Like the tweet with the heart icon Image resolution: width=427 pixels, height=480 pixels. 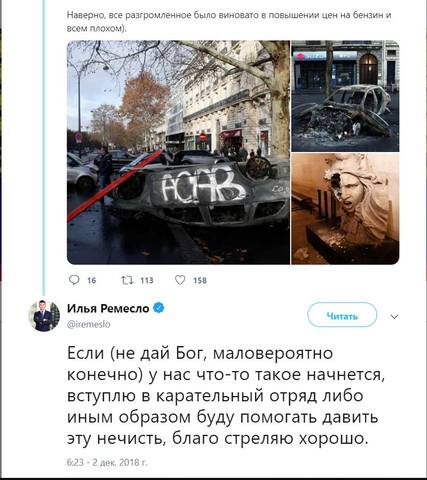pyautogui.click(x=180, y=280)
